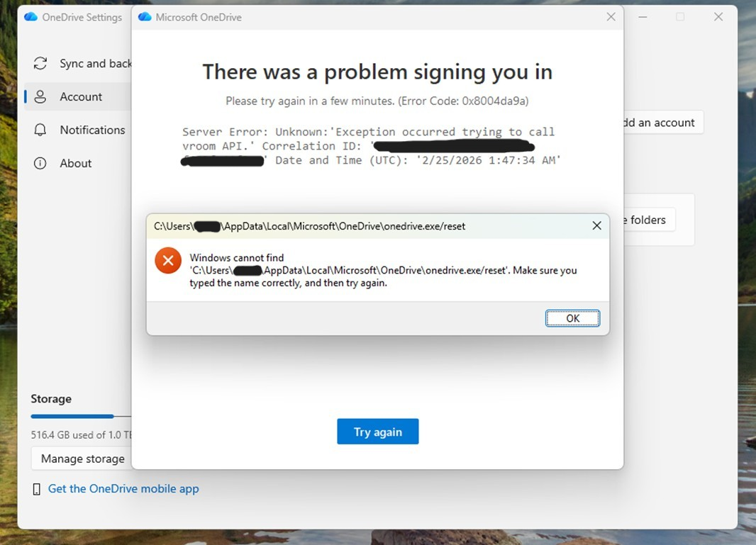Click the Notifications bell icon

[40, 130]
